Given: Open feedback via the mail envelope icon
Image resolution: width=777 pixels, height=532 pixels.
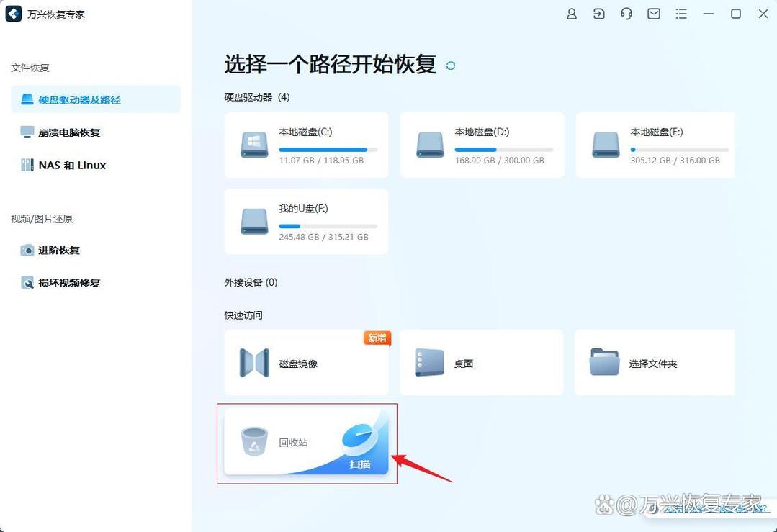Looking at the screenshot, I should click(x=653, y=14).
